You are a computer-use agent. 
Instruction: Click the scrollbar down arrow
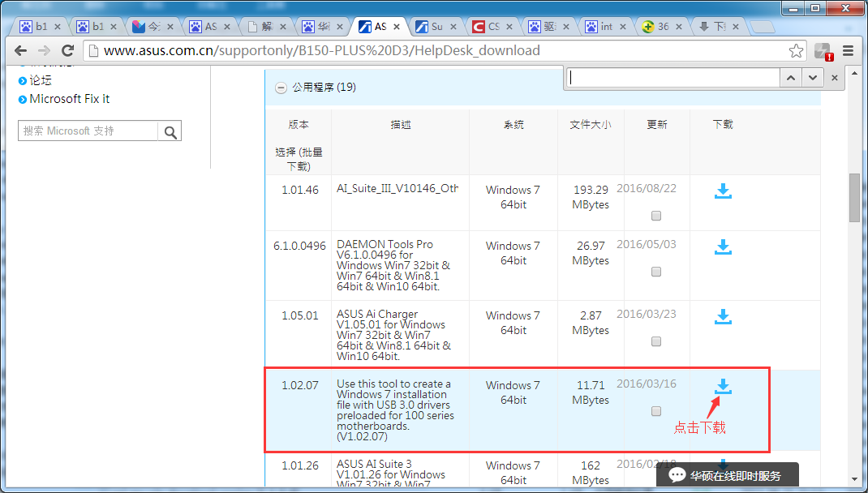855,479
